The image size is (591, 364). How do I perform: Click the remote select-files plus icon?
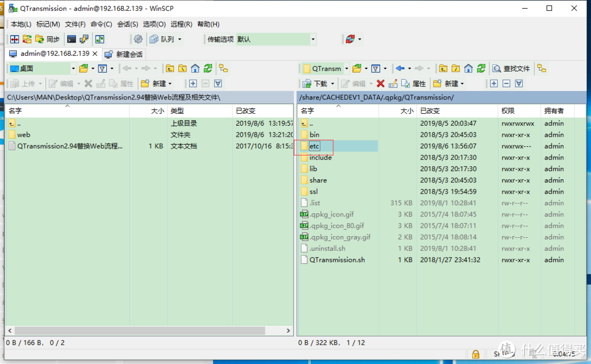[494, 84]
